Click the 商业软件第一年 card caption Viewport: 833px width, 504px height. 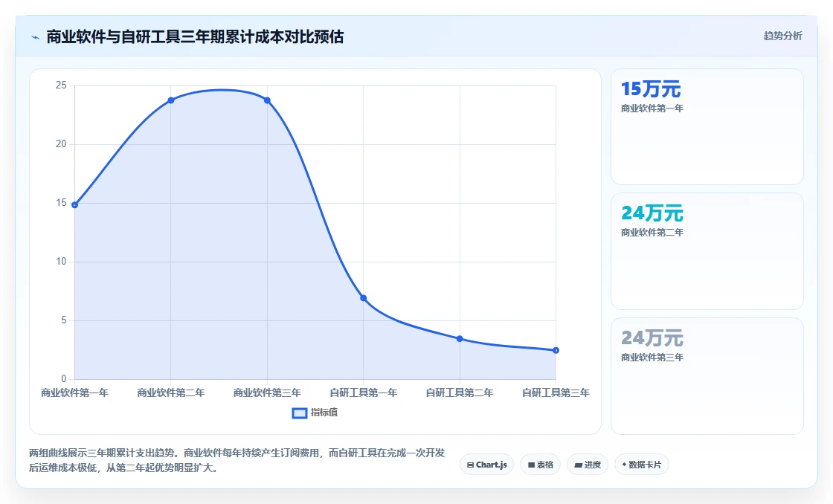(x=652, y=109)
